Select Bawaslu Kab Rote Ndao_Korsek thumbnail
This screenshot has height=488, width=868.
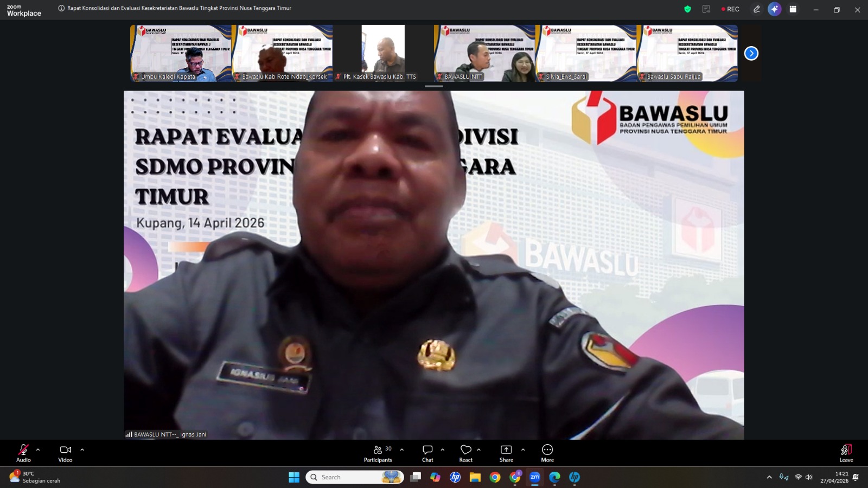point(282,53)
